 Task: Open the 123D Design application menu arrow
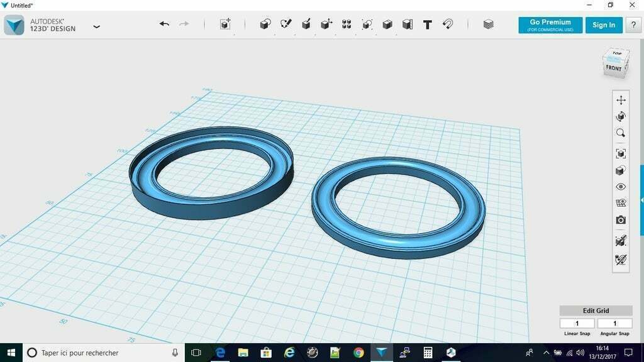pyautogui.click(x=96, y=26)
